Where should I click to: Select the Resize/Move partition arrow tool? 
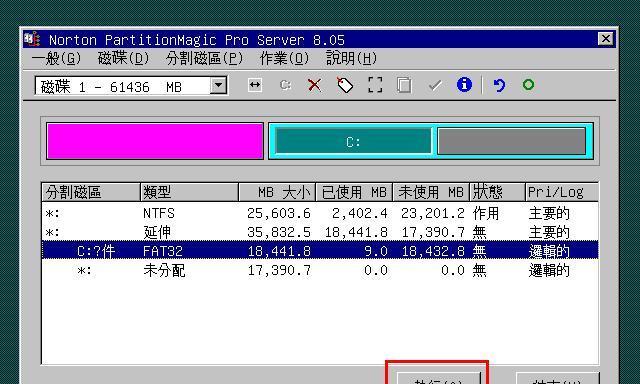click(255, 85)
